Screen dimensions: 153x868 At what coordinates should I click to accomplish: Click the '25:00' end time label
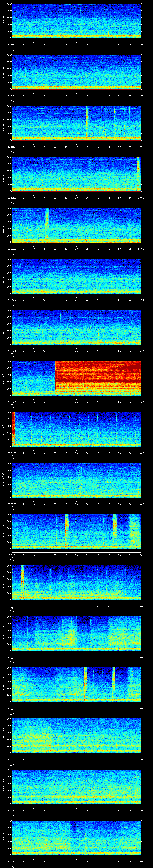(141, 453)
